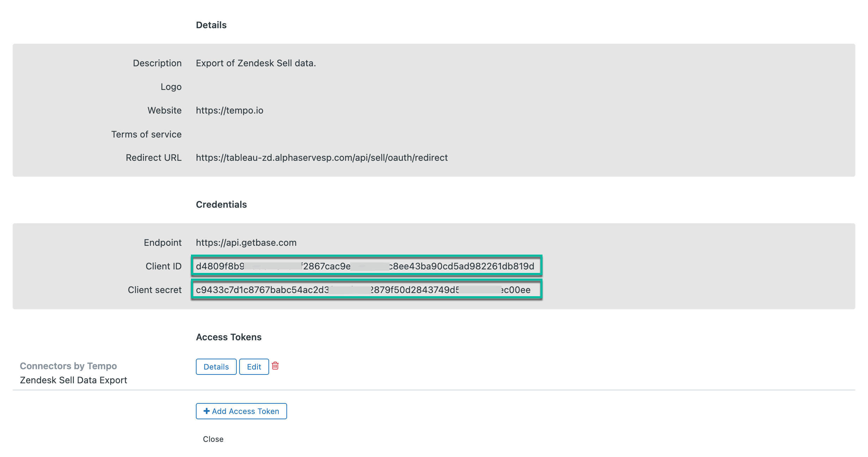
Task: Click the Details section header
Action: (211, 25)
